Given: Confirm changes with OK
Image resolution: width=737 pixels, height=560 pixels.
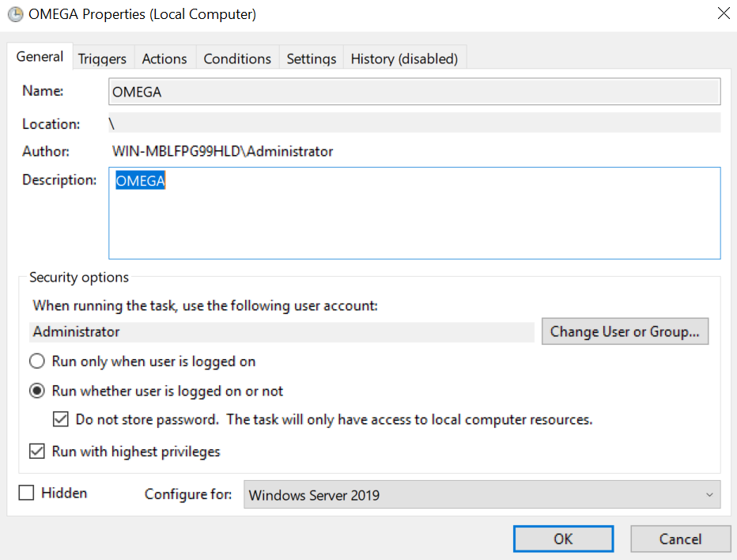Looking at the screenshot, I should (x=563, y=539).
